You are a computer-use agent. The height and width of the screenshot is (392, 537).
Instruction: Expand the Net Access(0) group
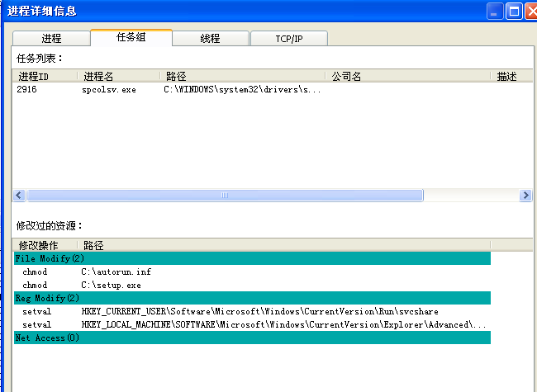tap(48, 338)
